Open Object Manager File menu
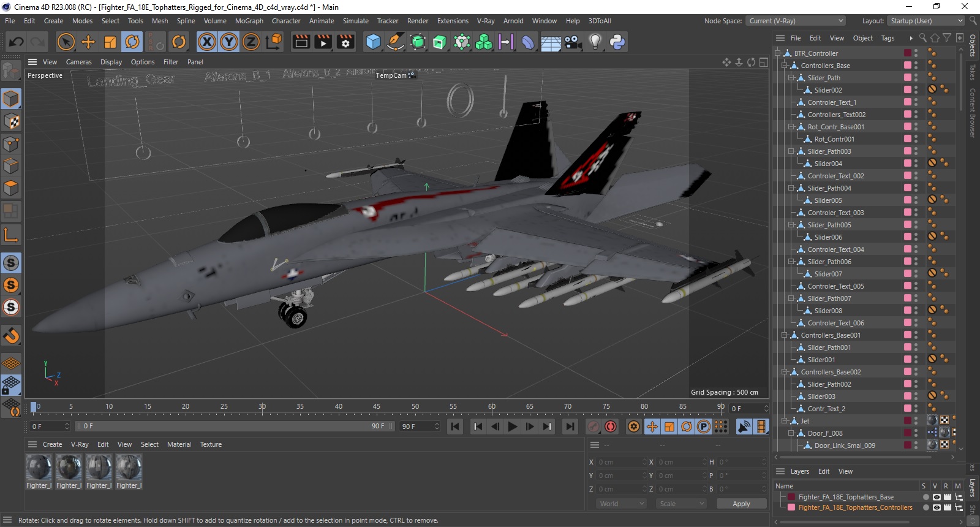Viewport: 980px width, 527px height. [x=796, y=38]
